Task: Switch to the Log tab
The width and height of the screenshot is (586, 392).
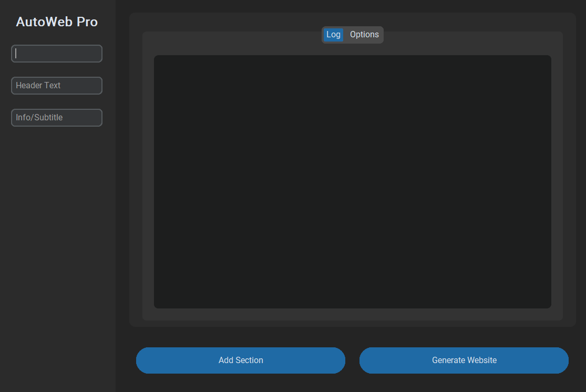Action: coord(333,35)
